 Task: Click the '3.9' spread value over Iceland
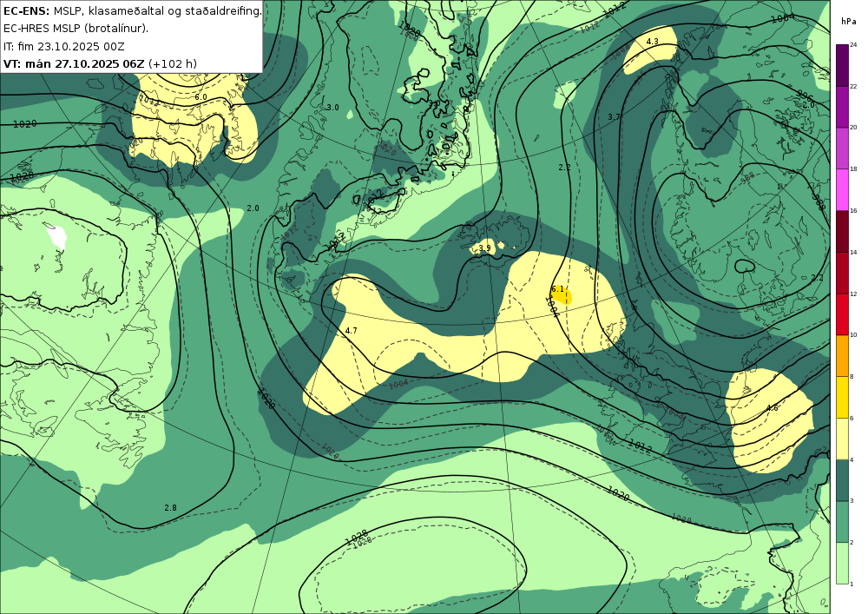[x=485, y=248]
